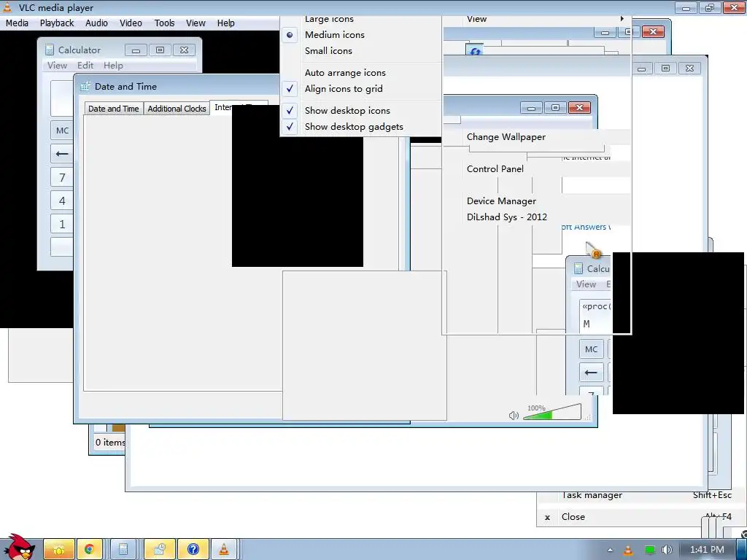Launch Chrome from the taskbar
Viewport: 747px width, 560px height.
coord(89,550)
